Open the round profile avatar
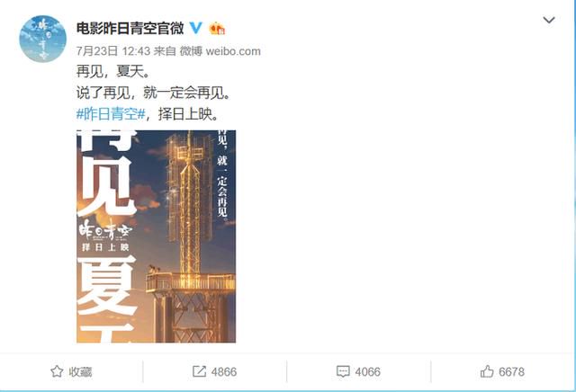Image resolution: width=576 pixels, height=392 pixels. click(x=42, y=39)
